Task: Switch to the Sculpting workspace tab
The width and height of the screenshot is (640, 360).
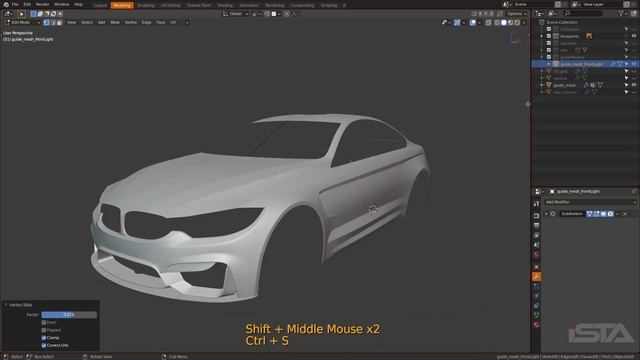Action: pos(146,5)
